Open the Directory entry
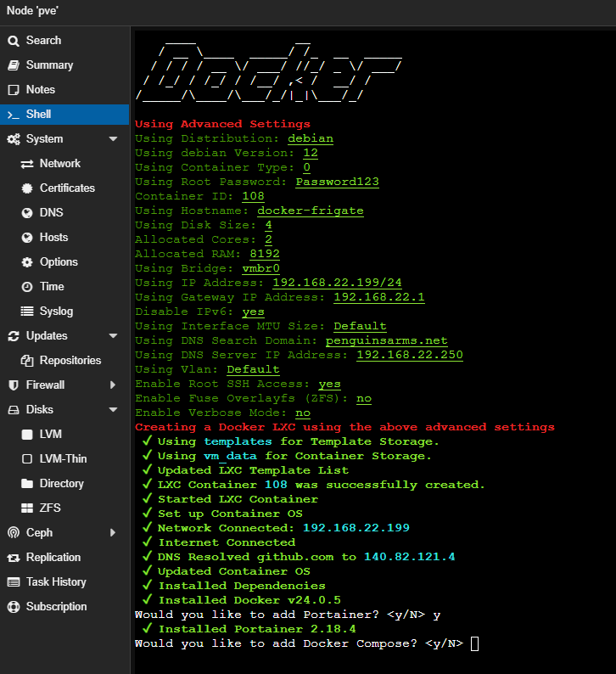The width and height of the screenshot is (616, 674). pyautogui.click(x=64, y=484)
